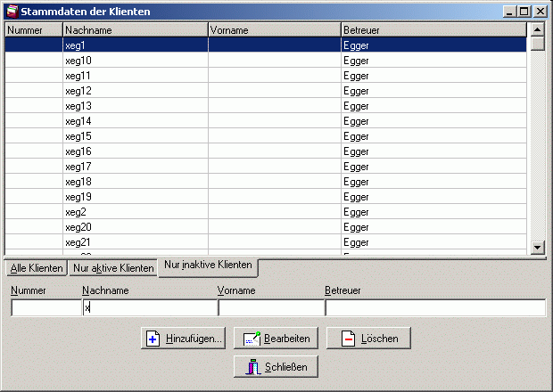Focus the Nummer filter input field
The height and width of the screenshot is (392, 553).
[x=46, y=308]
